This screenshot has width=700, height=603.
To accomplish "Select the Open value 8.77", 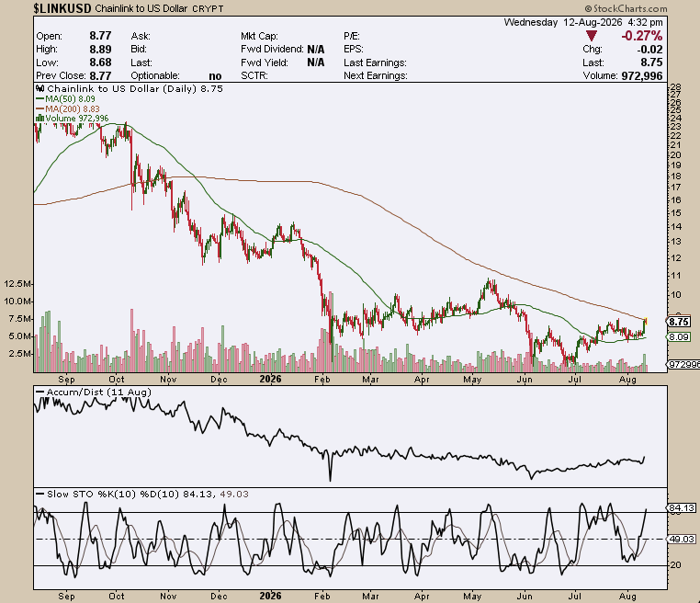I will (x=100, y=36).
